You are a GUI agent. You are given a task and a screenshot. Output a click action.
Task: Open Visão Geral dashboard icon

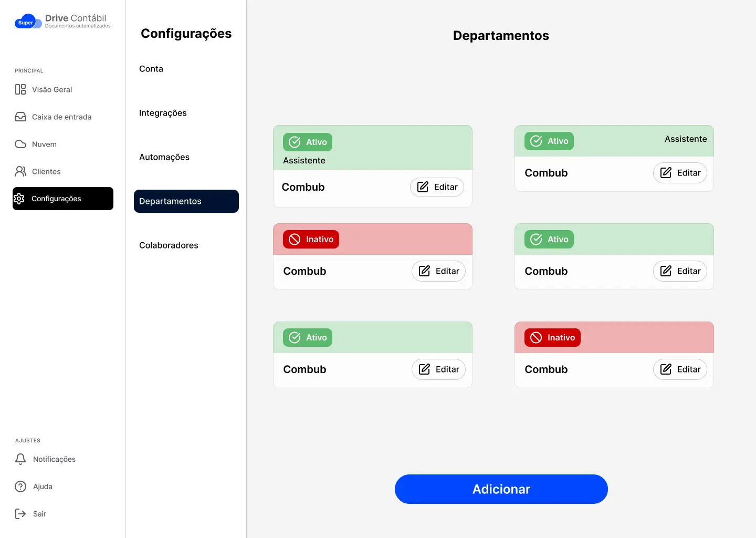(x=20, y=89)
